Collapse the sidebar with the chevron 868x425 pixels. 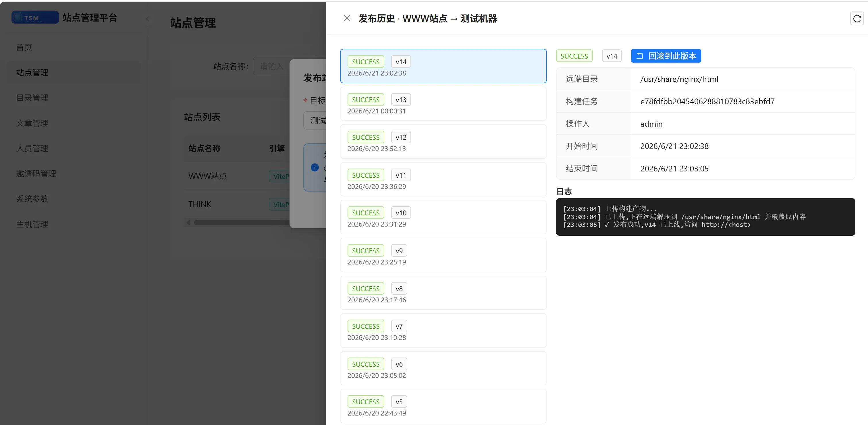(148, 19)
